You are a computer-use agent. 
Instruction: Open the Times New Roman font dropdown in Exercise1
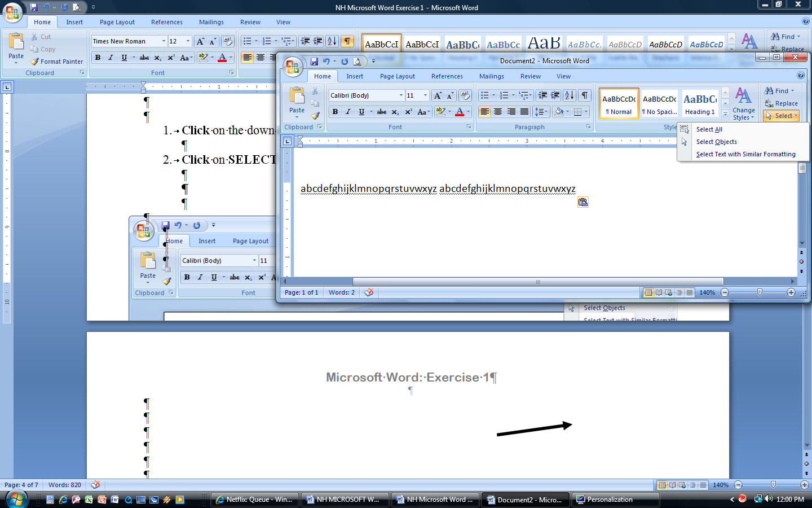pos(164,41)
